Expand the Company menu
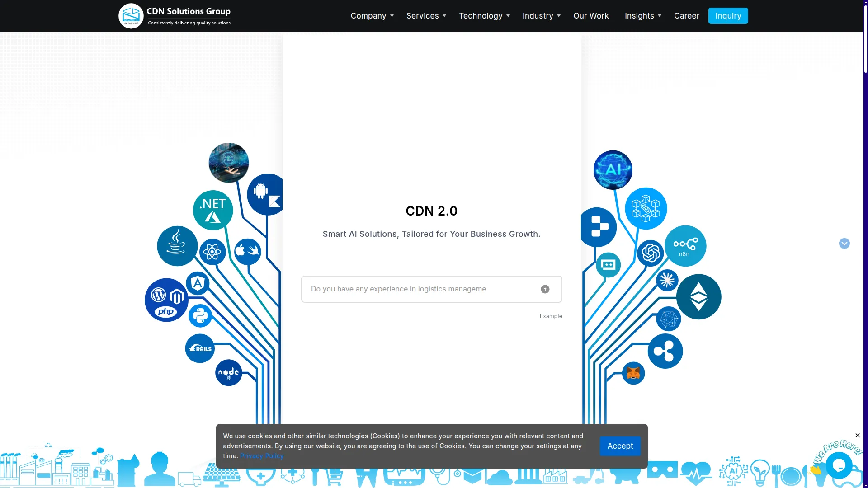The width and height of the screenshot is (868, 488). point(372,16)
